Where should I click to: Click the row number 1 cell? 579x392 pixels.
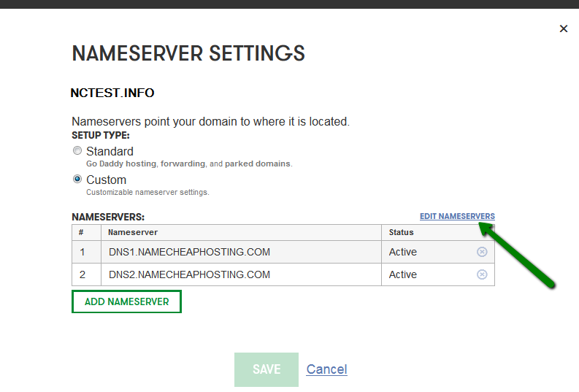point(86,252)
